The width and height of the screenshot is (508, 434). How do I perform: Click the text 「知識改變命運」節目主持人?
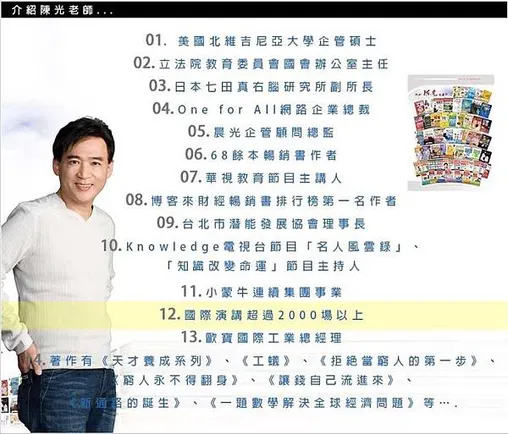(x=263, y=266)
